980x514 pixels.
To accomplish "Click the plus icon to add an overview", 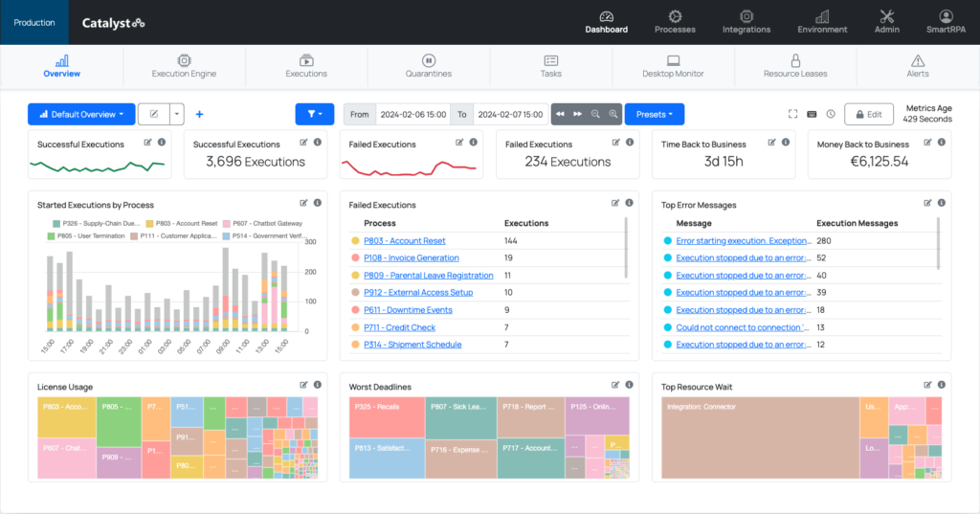I will click(199, 115).
